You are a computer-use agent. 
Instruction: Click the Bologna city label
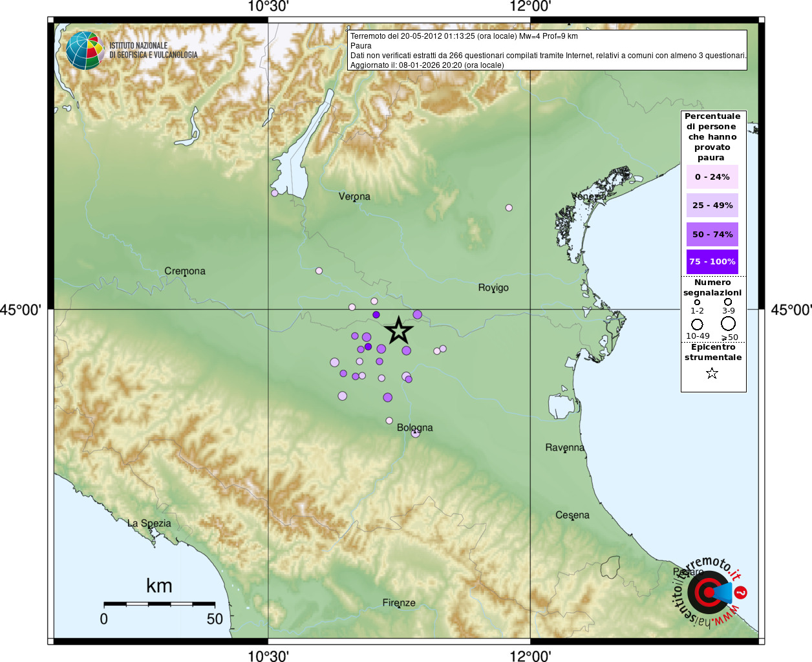(415, 427)
